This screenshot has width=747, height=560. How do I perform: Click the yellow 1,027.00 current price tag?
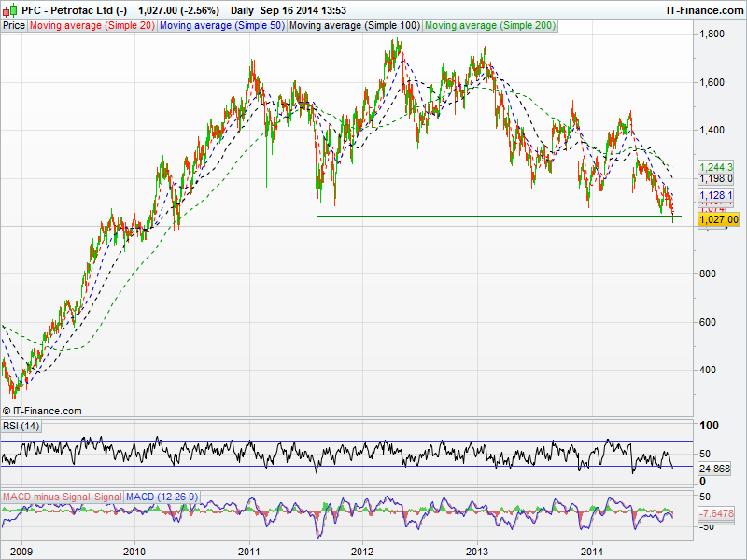pos(719,218)
